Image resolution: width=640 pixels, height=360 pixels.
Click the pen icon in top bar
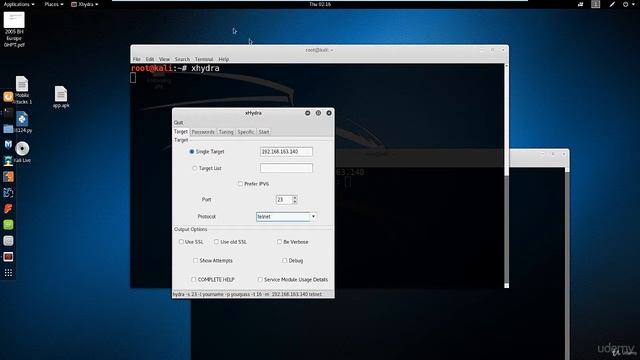pos(612,4)
